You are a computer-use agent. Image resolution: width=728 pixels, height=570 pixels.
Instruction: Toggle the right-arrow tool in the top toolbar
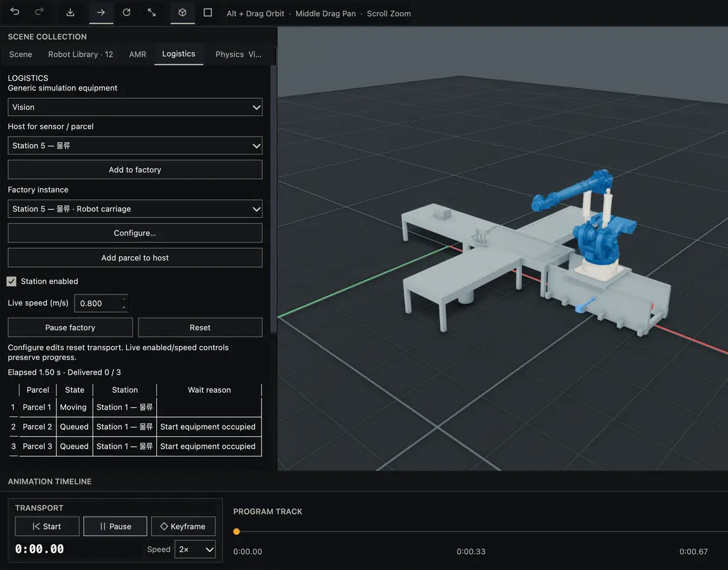tap(101, 13)
